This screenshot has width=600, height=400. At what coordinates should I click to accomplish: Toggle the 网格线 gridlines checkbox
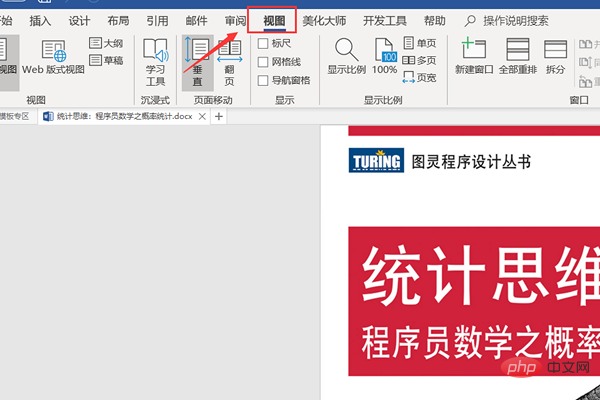pos(263,62)
